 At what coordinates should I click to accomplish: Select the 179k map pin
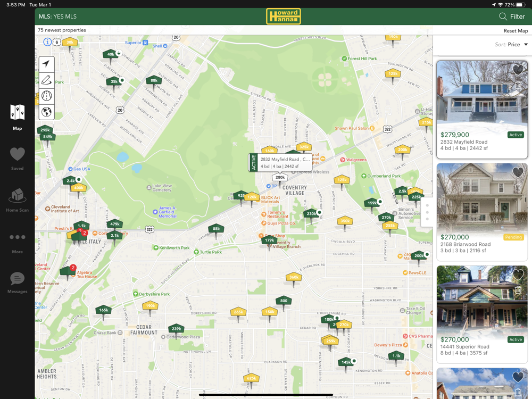coord(269,240)
